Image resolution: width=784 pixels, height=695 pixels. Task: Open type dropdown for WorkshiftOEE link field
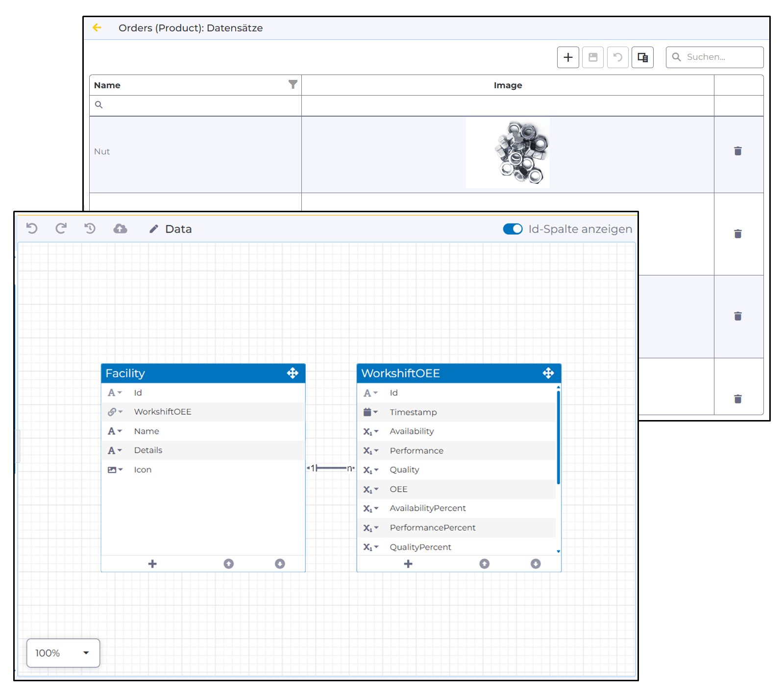(115, 412)
